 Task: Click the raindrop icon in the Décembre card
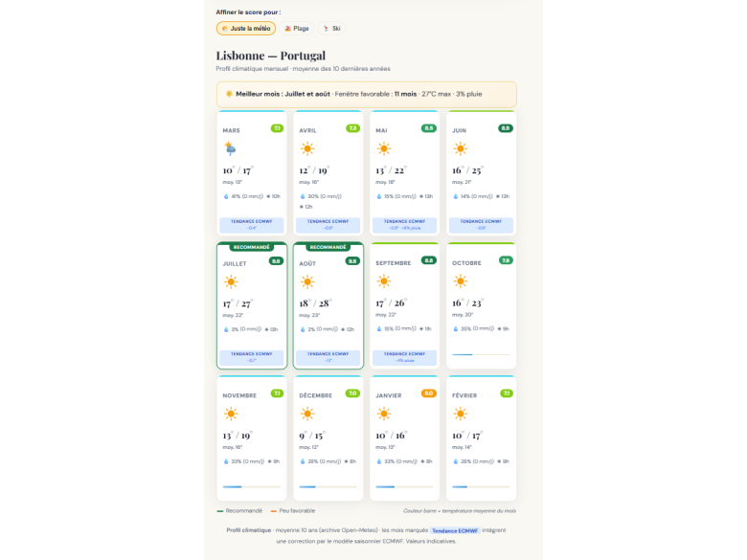(303, 460)
